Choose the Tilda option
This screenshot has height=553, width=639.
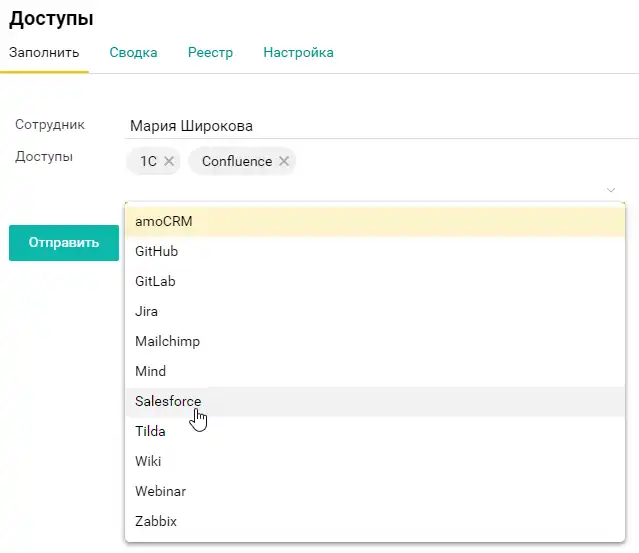click(375, 431)
